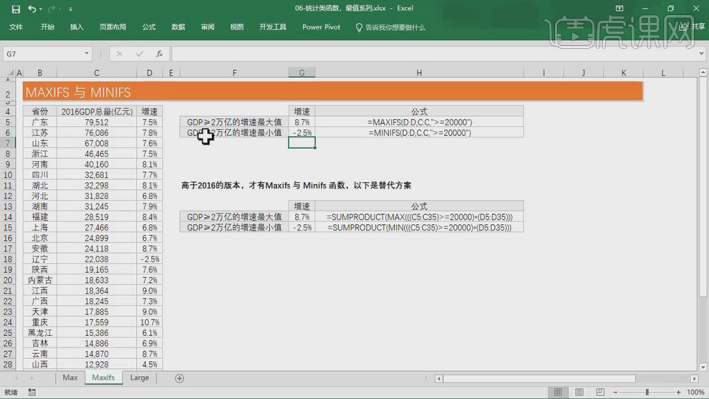Screen dimensions: 709x399
Task: Click the Name Box showing G7
Action: [43, 54]
